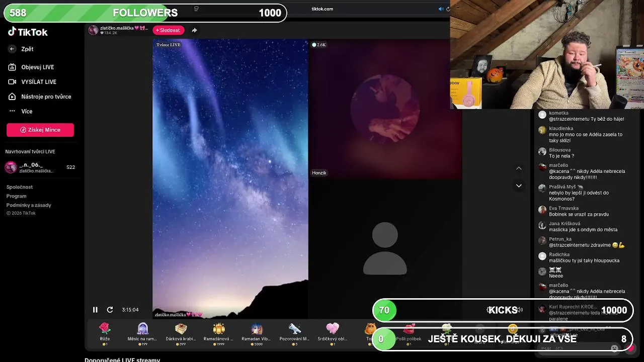
Task: Reload the live stream player
Action: tap(110, 310)
